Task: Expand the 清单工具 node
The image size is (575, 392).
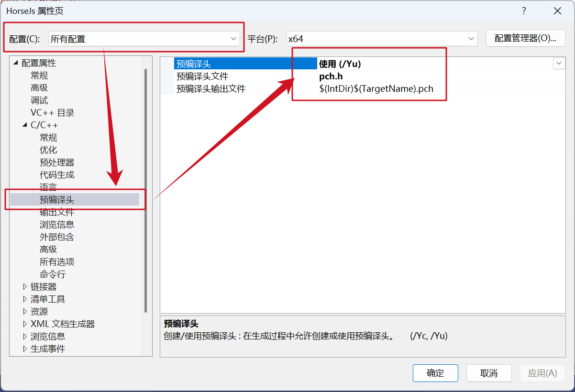Action: (x=25, y=299)
